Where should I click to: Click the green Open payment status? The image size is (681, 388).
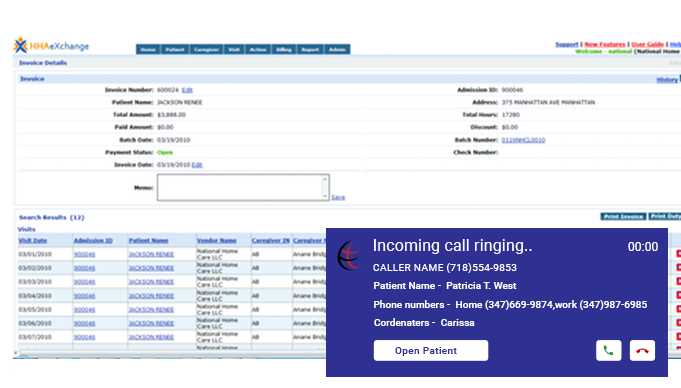point(165,153)
